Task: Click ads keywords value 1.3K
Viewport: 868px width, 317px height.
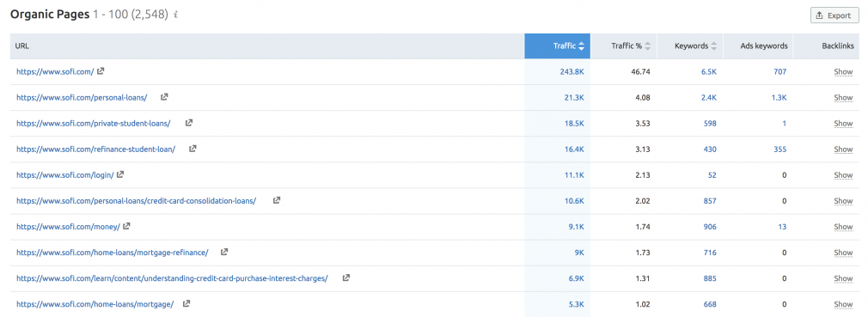Action: [x=779, y=98]
